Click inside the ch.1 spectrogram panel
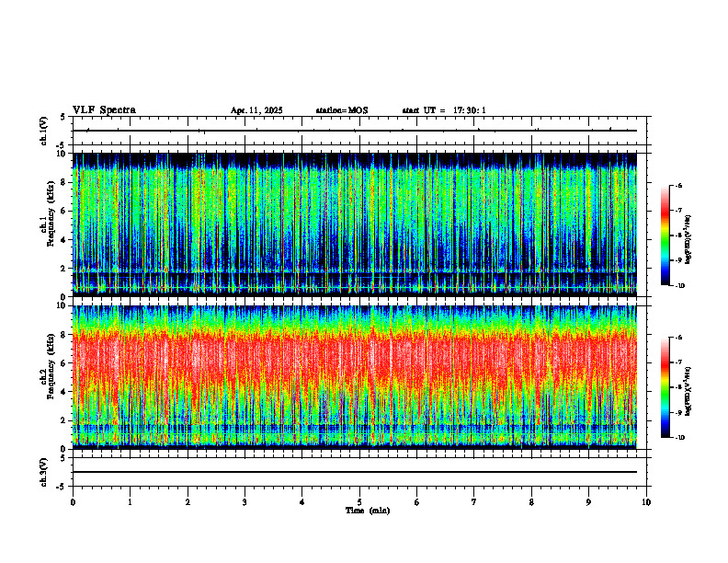This screenshot has height=563, width=728. (x=354, y=224)
